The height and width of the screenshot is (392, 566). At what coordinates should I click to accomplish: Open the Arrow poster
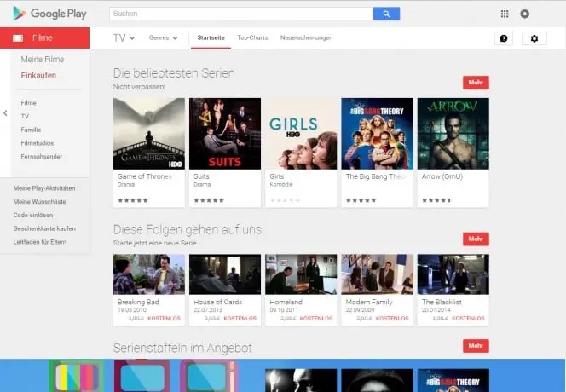[x=453, y=134]
